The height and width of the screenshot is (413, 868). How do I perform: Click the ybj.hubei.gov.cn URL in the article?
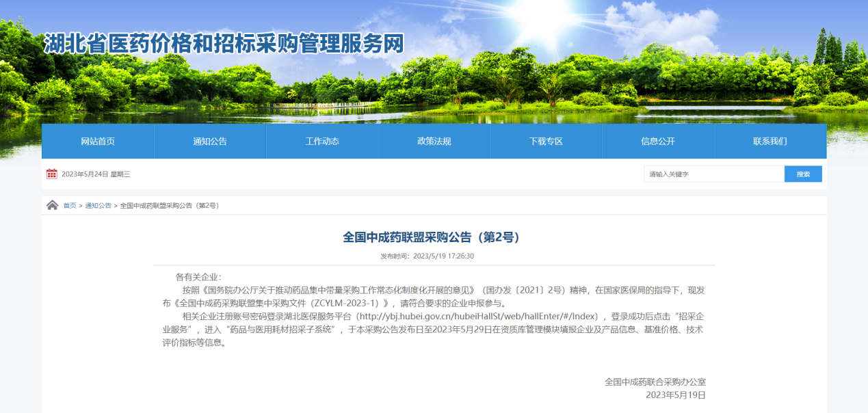point(477,317)
